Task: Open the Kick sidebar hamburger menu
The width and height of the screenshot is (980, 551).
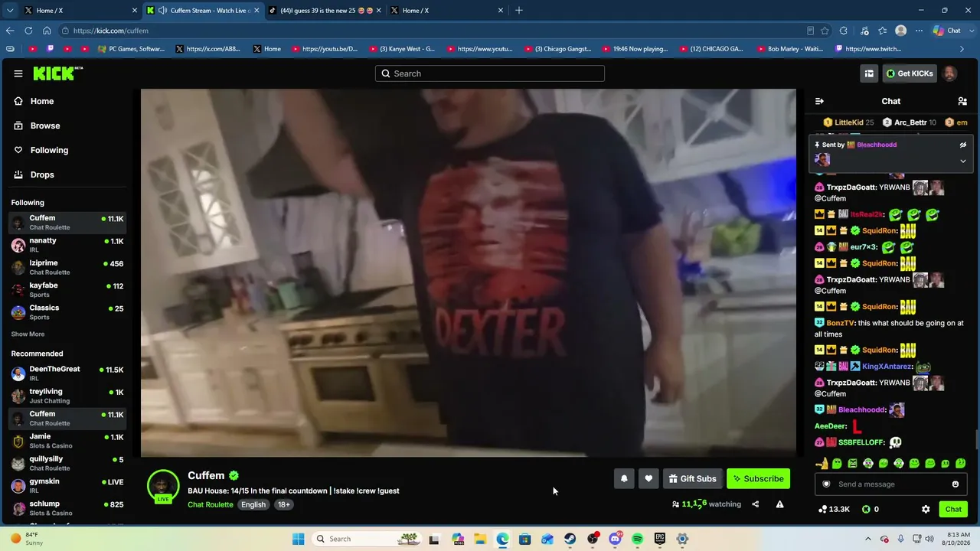Action: pyautogui.click(x=18, y=73)
